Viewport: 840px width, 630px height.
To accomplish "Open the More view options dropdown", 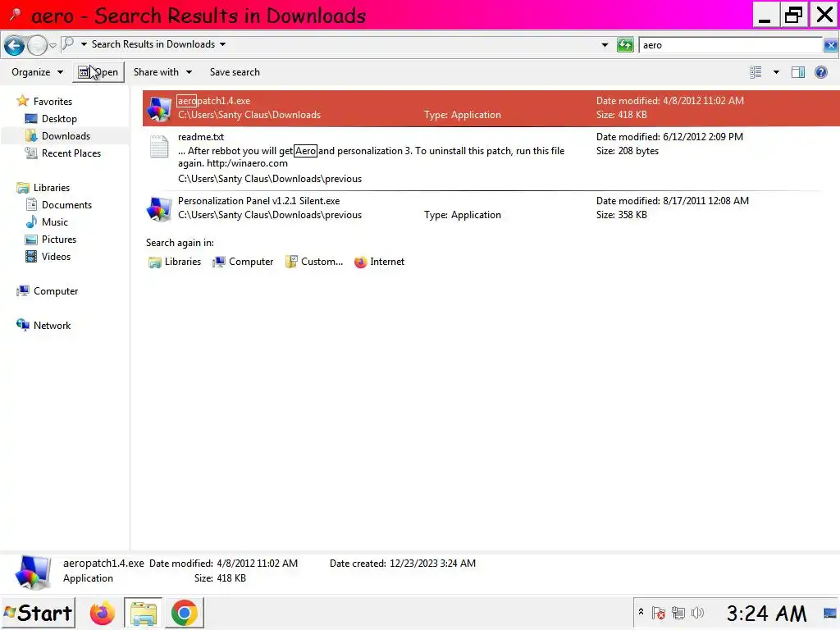I will coord(776,72).
